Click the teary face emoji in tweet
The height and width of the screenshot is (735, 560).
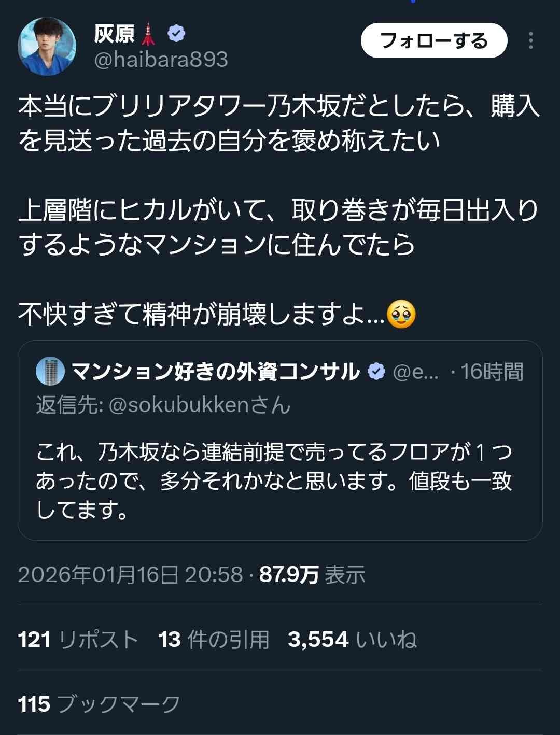coord(401,314)
